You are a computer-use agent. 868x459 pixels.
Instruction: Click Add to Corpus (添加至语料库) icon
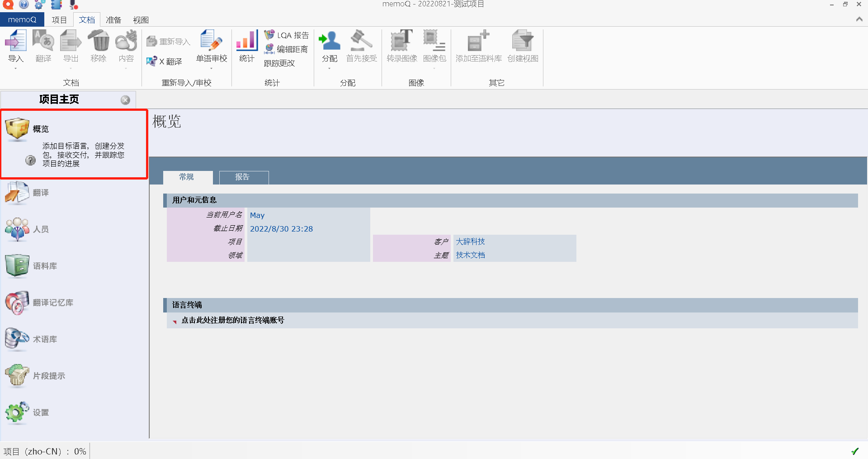coord(479,41)
